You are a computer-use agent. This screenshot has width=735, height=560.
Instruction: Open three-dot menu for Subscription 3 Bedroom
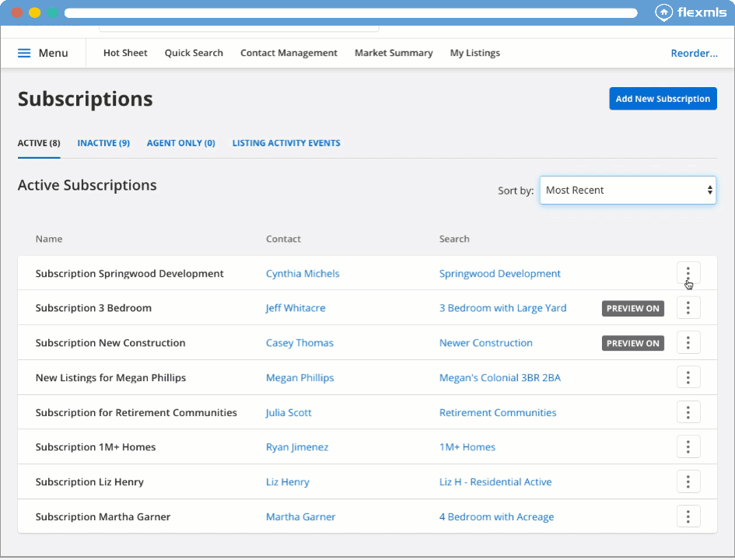(x=688, y=308)
